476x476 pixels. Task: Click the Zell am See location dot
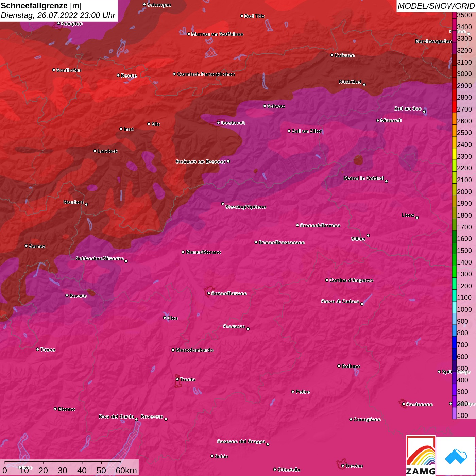[x=424, y=112]
